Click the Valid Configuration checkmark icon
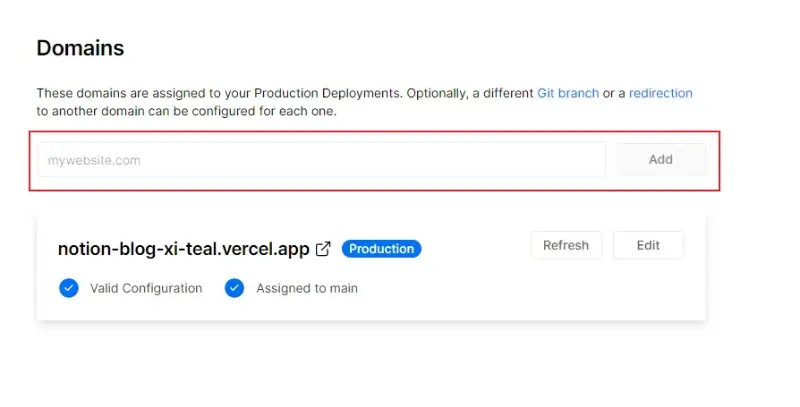The image size is (800, 407). [x=68, y=288]
